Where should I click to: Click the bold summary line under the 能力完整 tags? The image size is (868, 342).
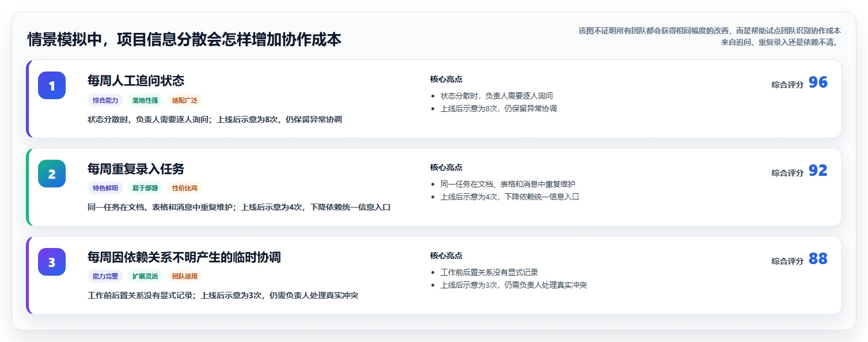tap(223, 295)
